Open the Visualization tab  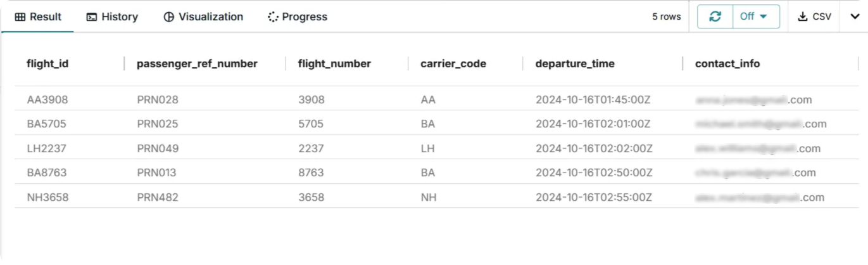click(203, 16)
